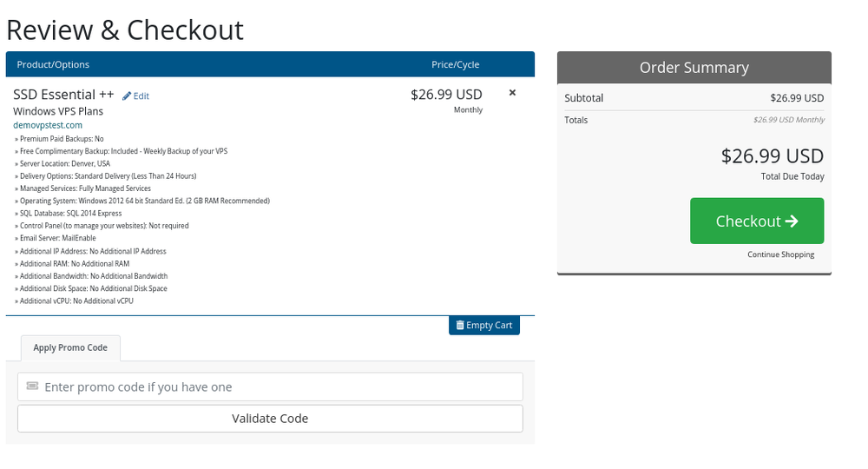Open the demovpstest.com domain link

48,125
